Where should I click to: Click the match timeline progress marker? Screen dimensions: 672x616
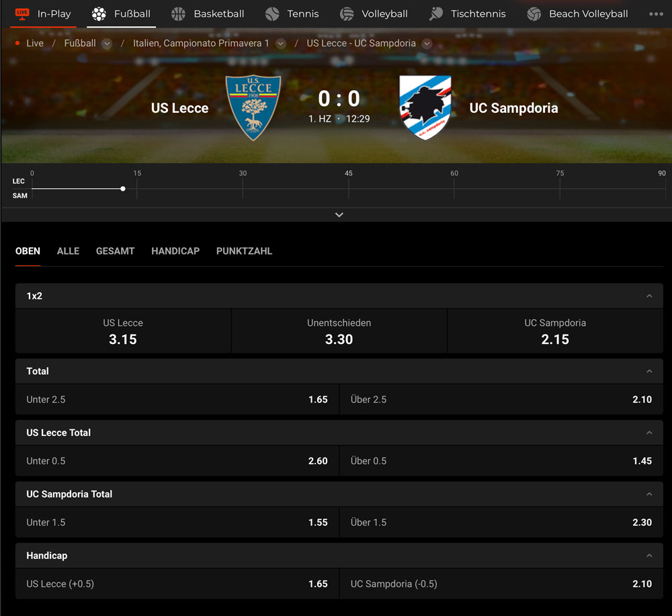(x=123, y=189)
